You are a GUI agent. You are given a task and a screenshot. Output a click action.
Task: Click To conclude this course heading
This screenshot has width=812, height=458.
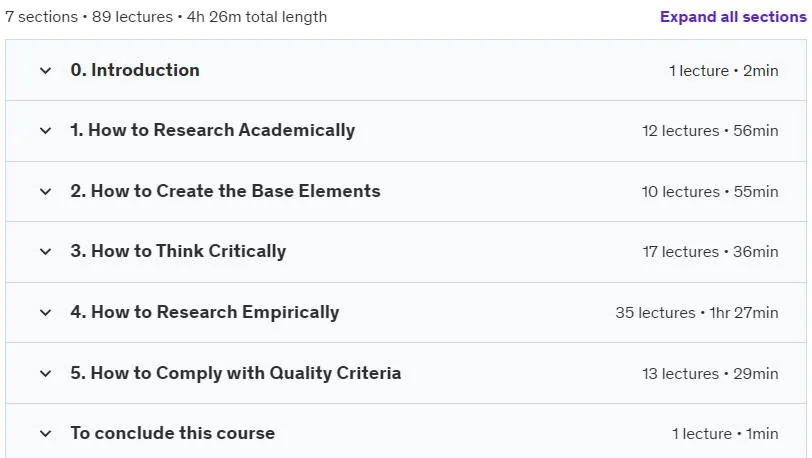[x=172, y=433]
